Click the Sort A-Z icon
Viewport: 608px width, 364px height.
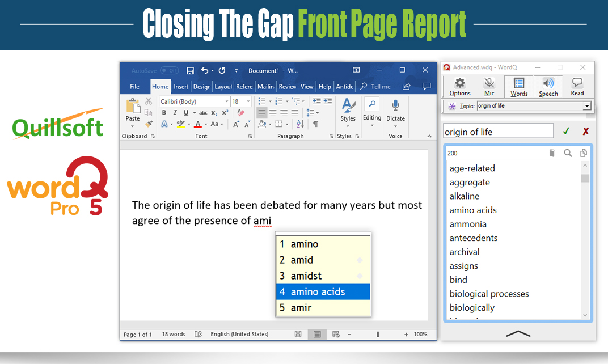(x=301, y=124)
